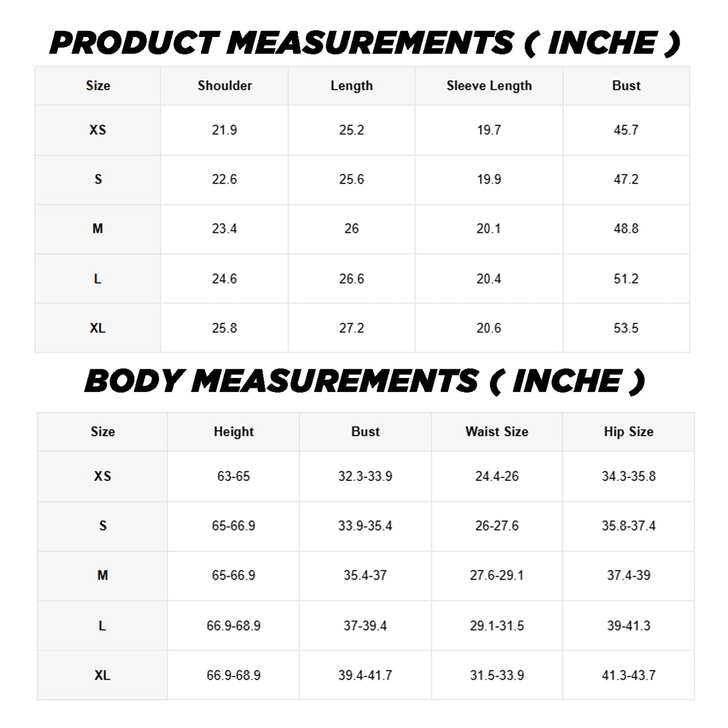Click the Product Measurements title
Viewport: 728px width, 728px height.
point(364,42)
